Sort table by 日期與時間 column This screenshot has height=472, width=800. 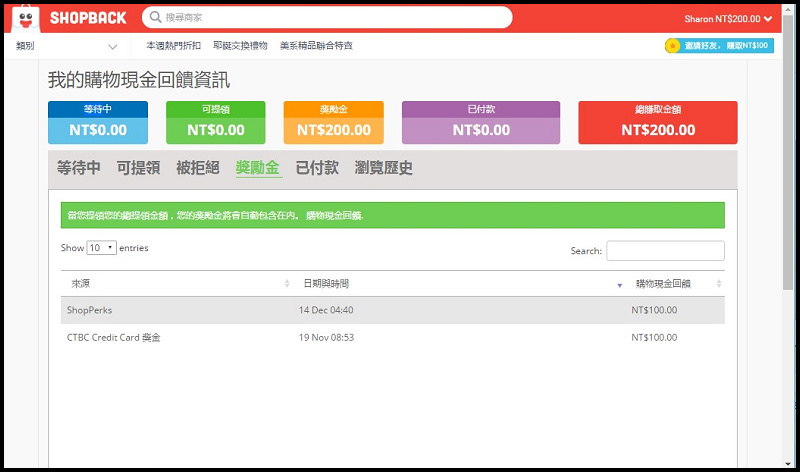coord(460,283)
